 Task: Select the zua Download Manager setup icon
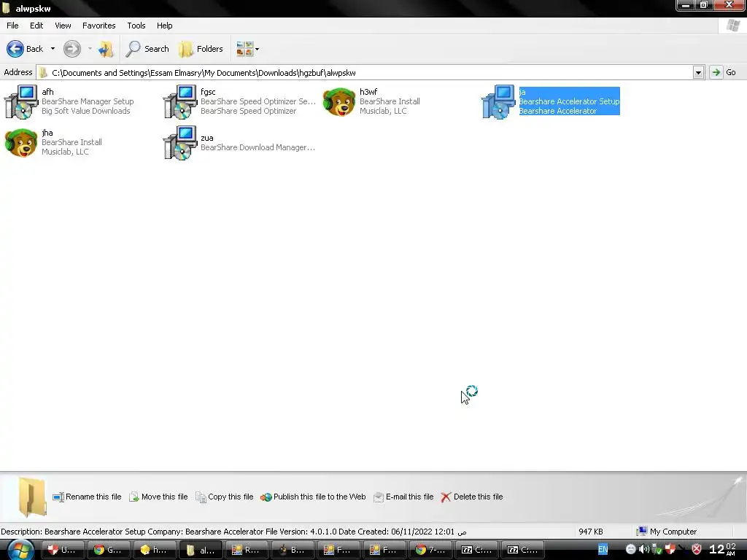pos(180,143)
